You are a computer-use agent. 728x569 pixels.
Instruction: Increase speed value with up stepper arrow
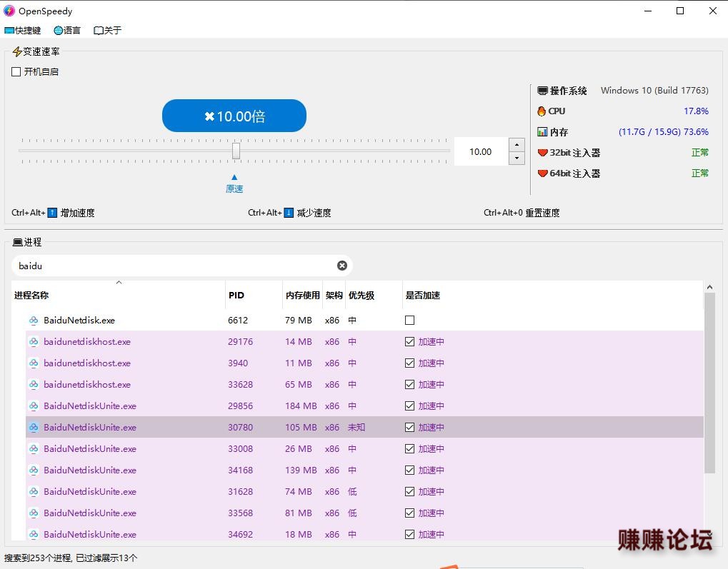[x=517, y=145]
